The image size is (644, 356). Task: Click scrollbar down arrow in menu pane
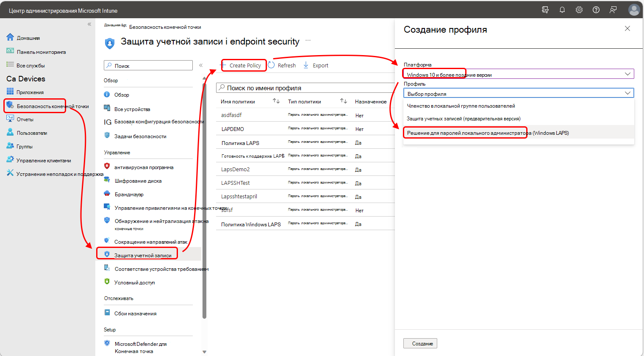point(204,352)
